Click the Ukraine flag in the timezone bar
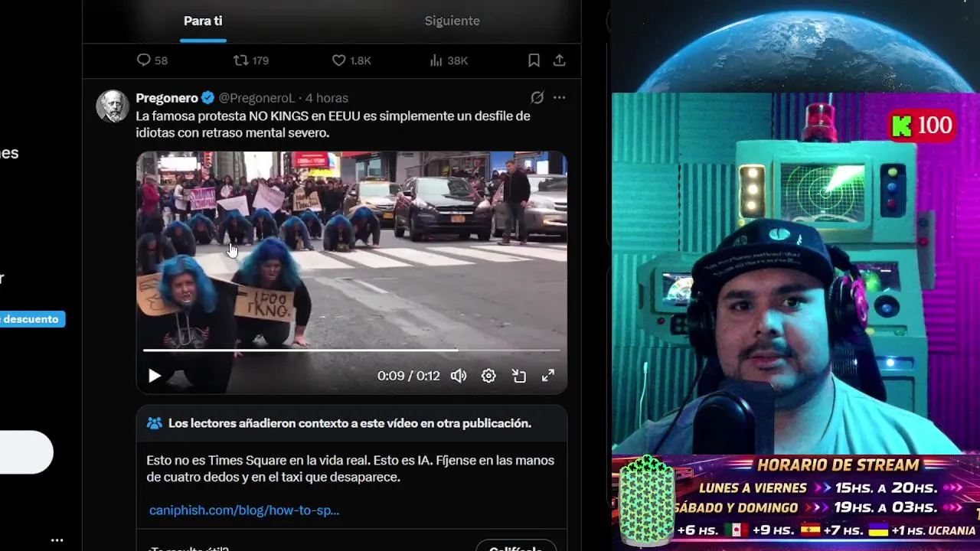The width and height of the screenshot is (980, 551). [877, 530]
